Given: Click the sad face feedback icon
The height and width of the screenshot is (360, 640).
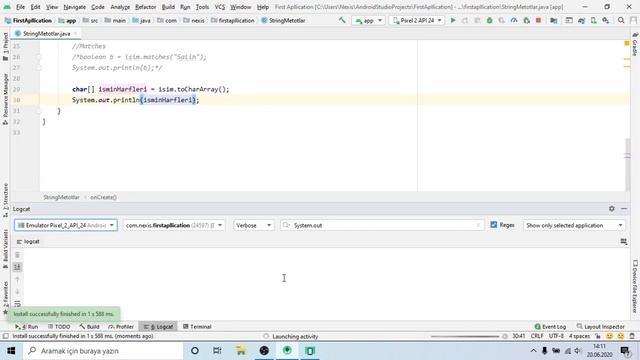Looking at the screenshot, I should [621, 336].
